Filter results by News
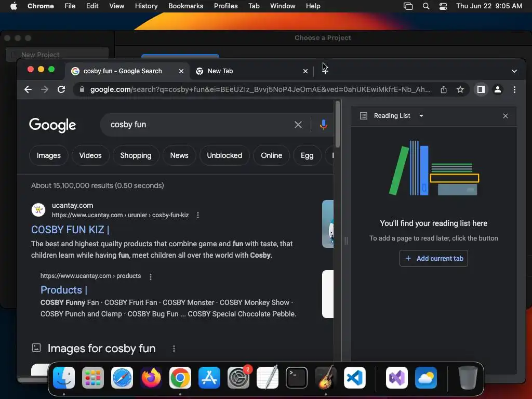This screenshot has height=399, width=532. pyautogui.click(x=179, y=155)
